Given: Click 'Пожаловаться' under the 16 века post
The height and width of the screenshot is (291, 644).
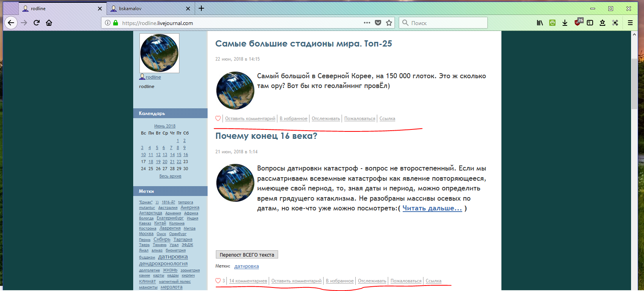Looking at the screenshot, I should click(x=406, y=281).
